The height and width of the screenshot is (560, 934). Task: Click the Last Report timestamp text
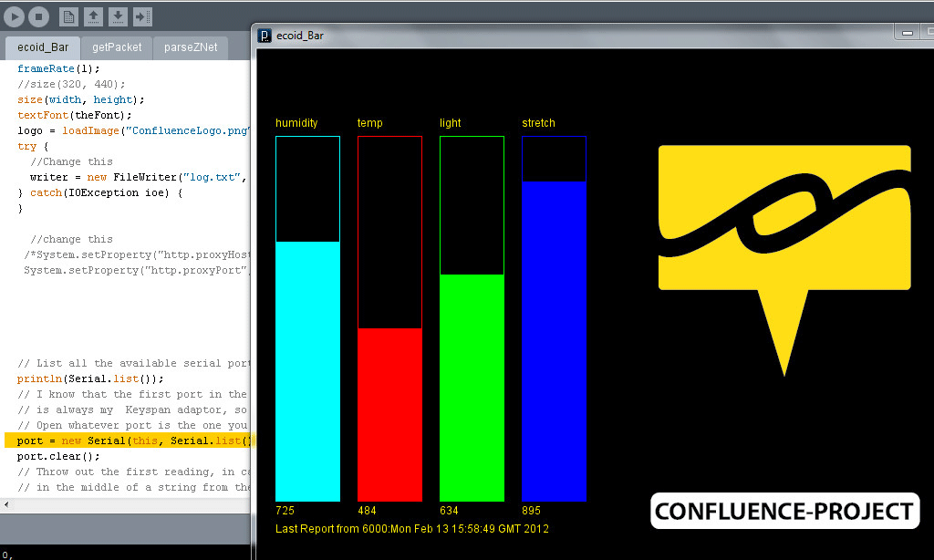(411, 529)
